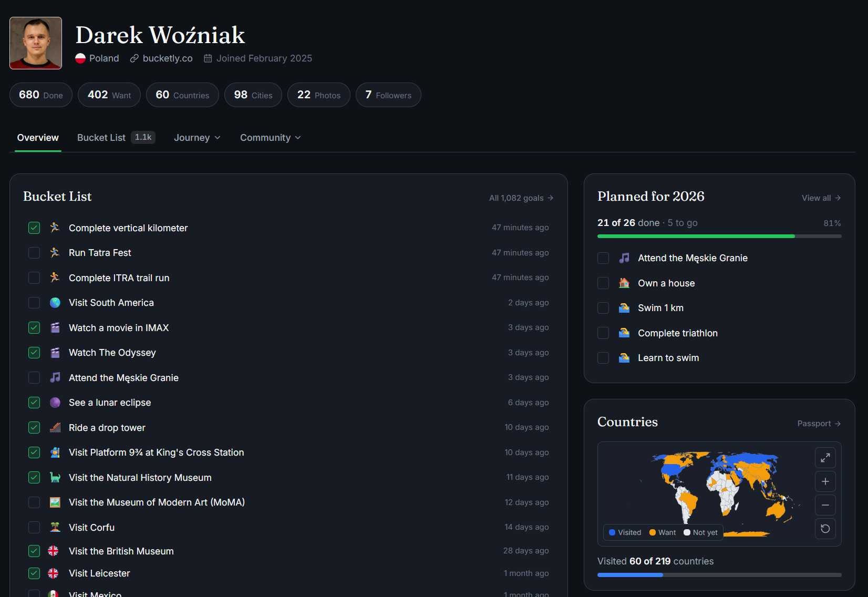Open the Journey dropdown menu
Image resolution: width=868 pixels, height=597 pixels.
197,138
